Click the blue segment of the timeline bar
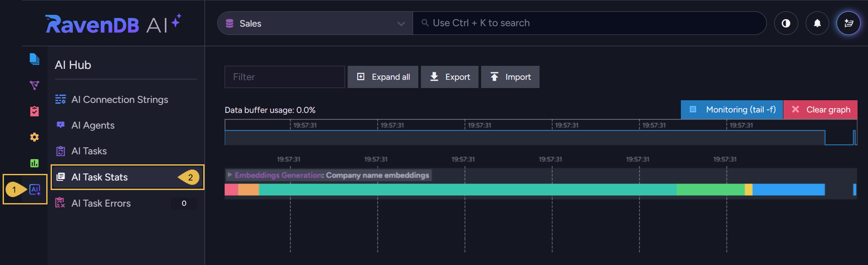The width and height of the screenshot is (868, 265). point(789,190)
